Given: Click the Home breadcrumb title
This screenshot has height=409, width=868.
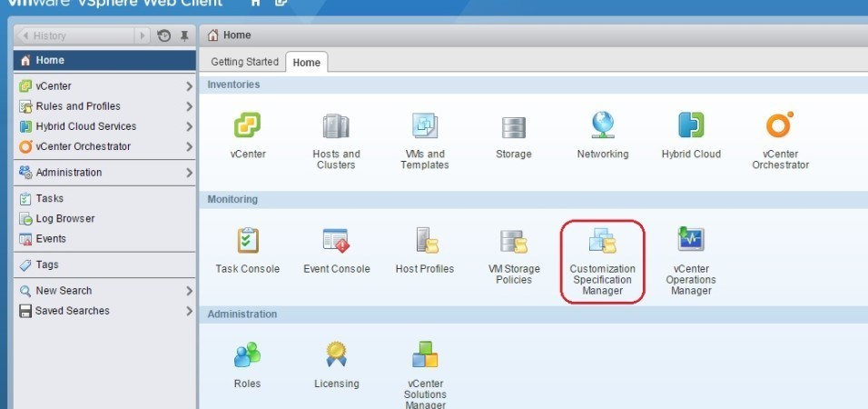Looking at the screenshot, I should pos(237,35).
